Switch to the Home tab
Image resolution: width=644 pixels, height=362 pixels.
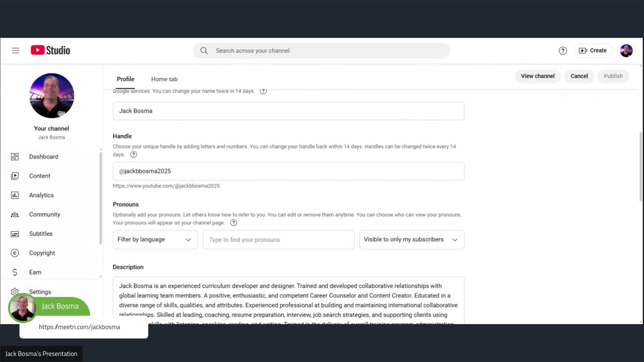point(164,79)
